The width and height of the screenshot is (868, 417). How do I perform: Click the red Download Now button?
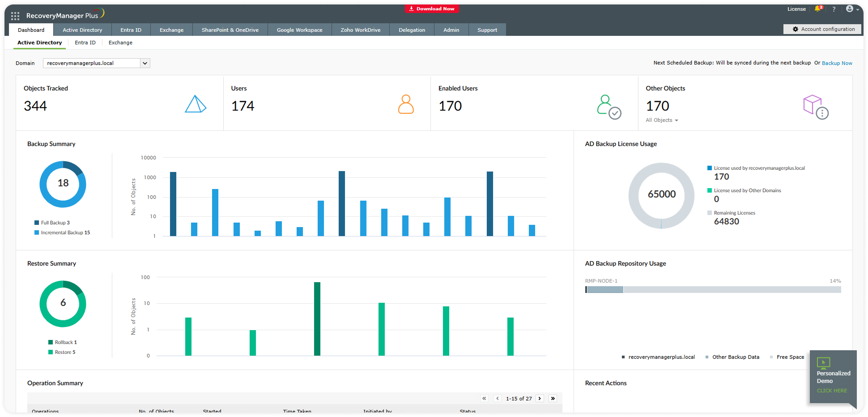[x=432, y=9]
